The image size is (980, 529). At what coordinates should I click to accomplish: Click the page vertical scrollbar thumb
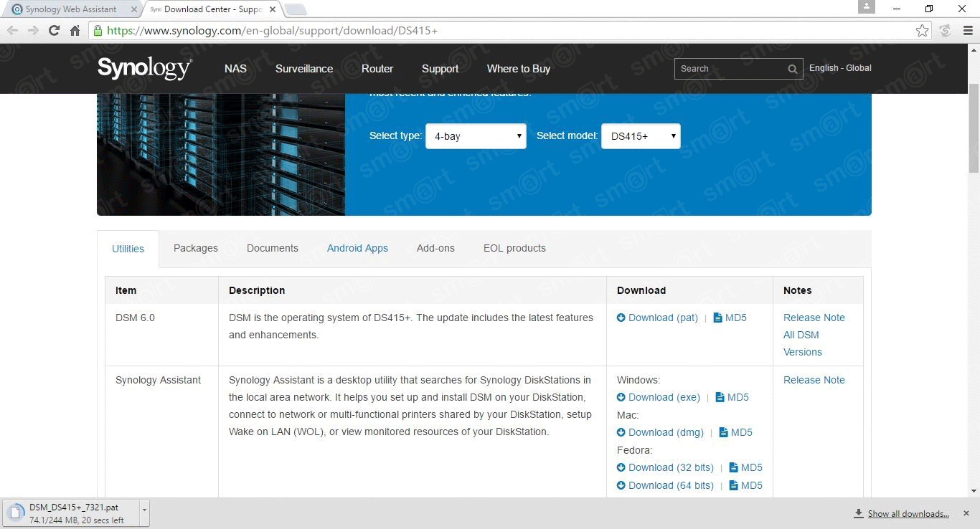coord(974,128)
